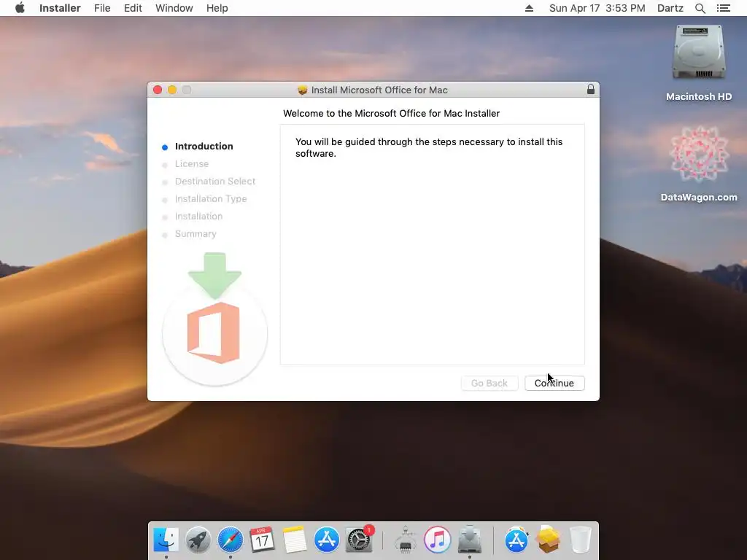Open the Window menu
This screenshot has width=747, height=560.
click(174, 8)
